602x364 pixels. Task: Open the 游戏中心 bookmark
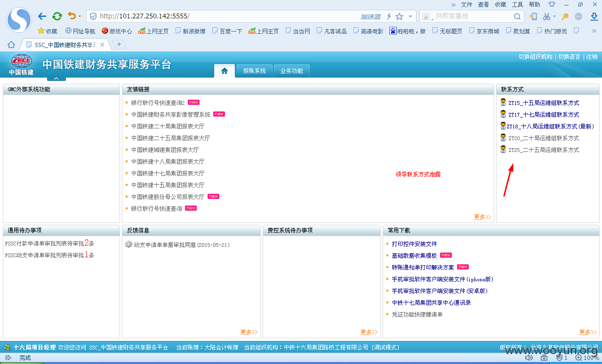pos(117,31)
